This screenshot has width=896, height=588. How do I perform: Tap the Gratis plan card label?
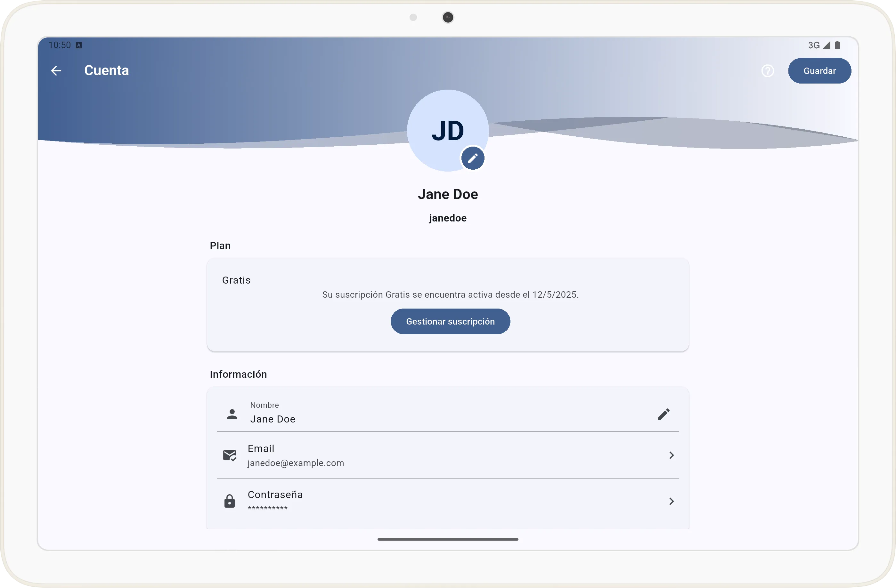[236, 280]
